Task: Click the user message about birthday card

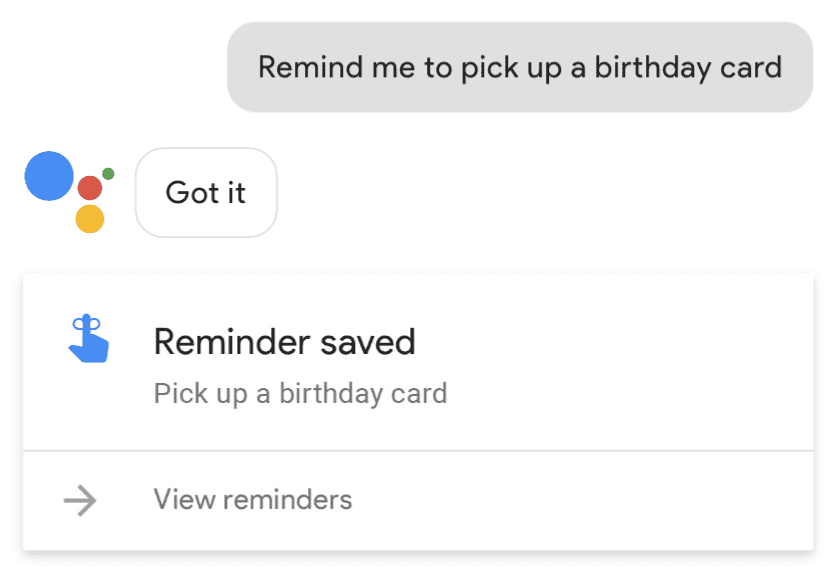Action: (520, 67)
